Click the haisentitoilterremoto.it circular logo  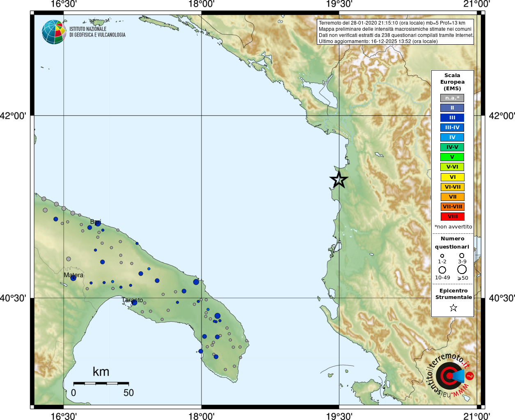pos(450,376)
